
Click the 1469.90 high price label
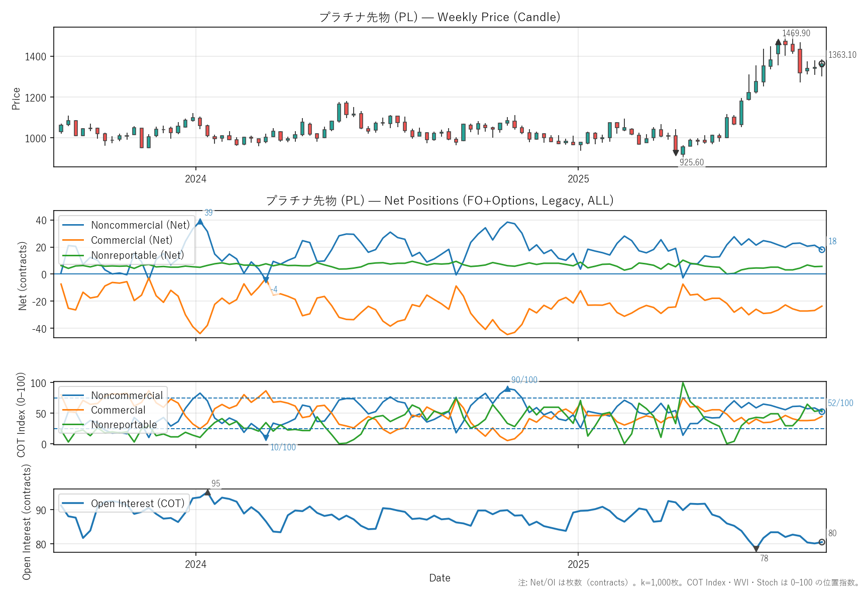[796, 33]
